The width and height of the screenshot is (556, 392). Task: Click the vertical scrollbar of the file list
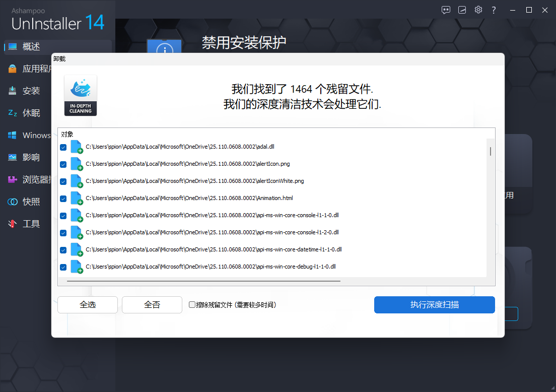[x=490, y=151]
